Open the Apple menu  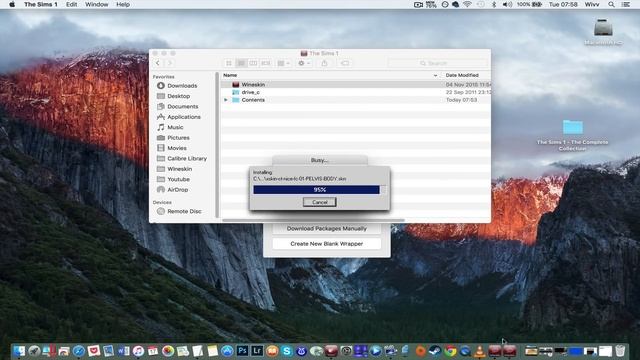pos(12,4)
